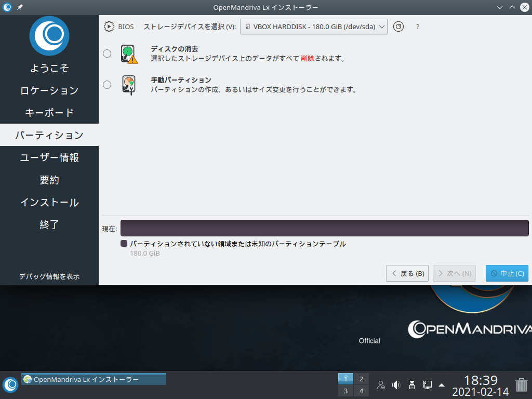Click the 中止 (C) cancel button
The image size is (532, 399).
point(507,273)
